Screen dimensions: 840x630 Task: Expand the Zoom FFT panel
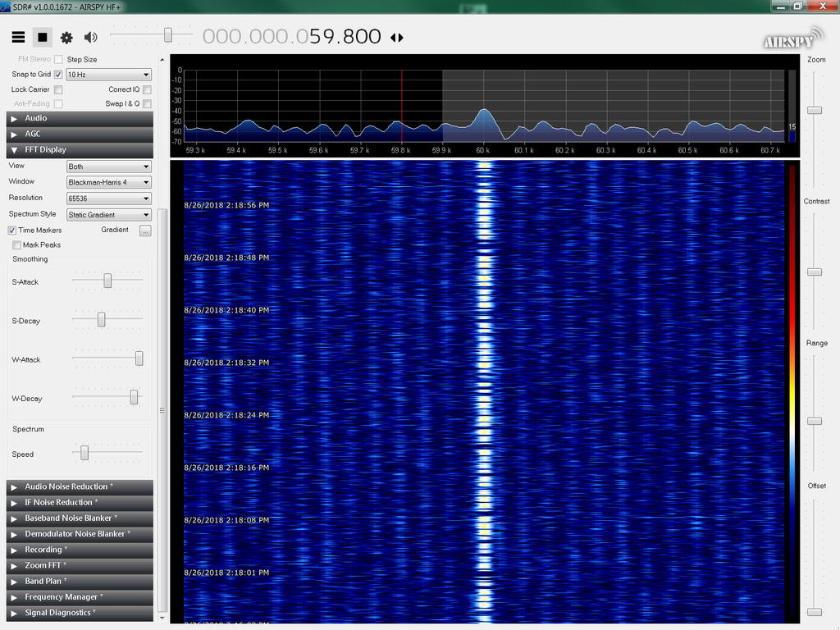pos(80,566)
